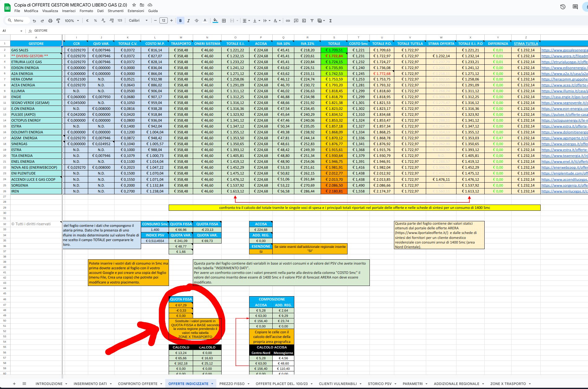Insert a chart
This screenshot has width=588, height=389.
pos(304,21)
